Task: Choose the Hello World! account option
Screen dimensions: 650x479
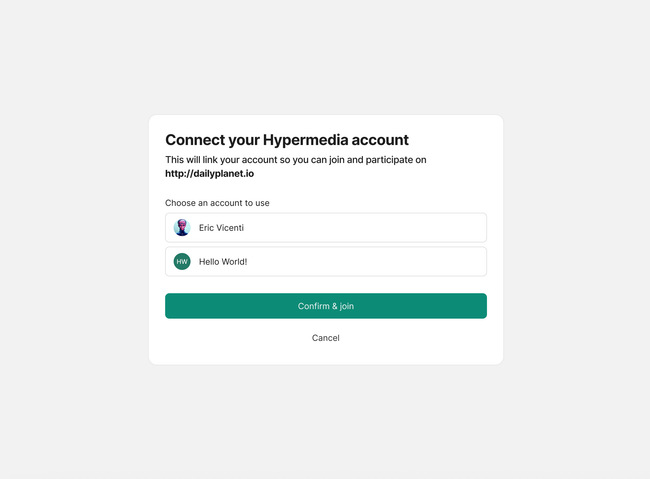Action: pos(326,261)
